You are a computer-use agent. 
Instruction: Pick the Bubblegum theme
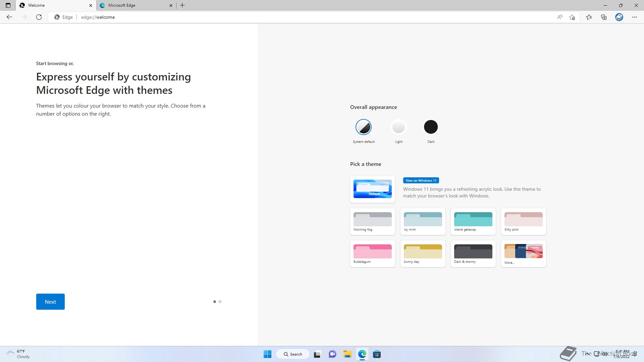[x=373, y=254]
